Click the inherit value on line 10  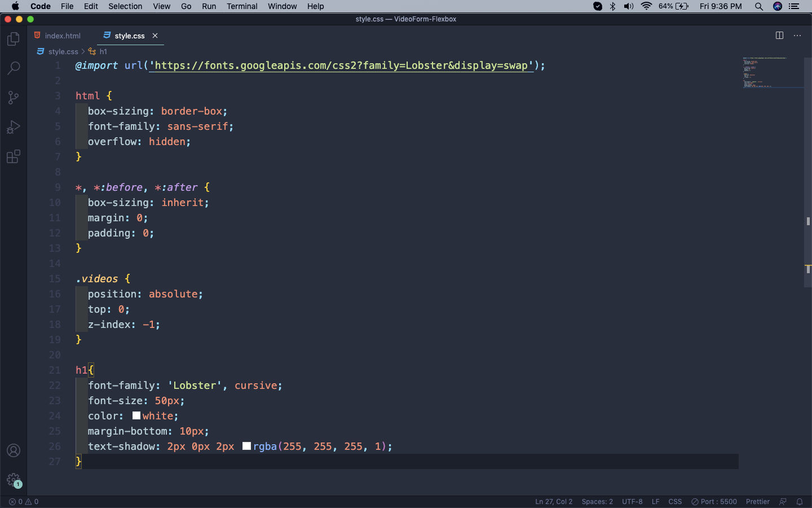(x=182, y=203)
